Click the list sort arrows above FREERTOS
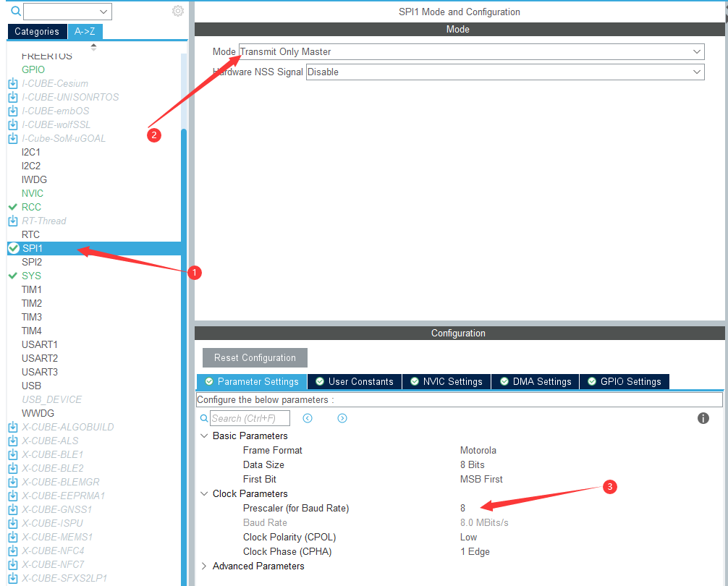The width and height of the screenshot is (728, 586). (x=93, y=47)
